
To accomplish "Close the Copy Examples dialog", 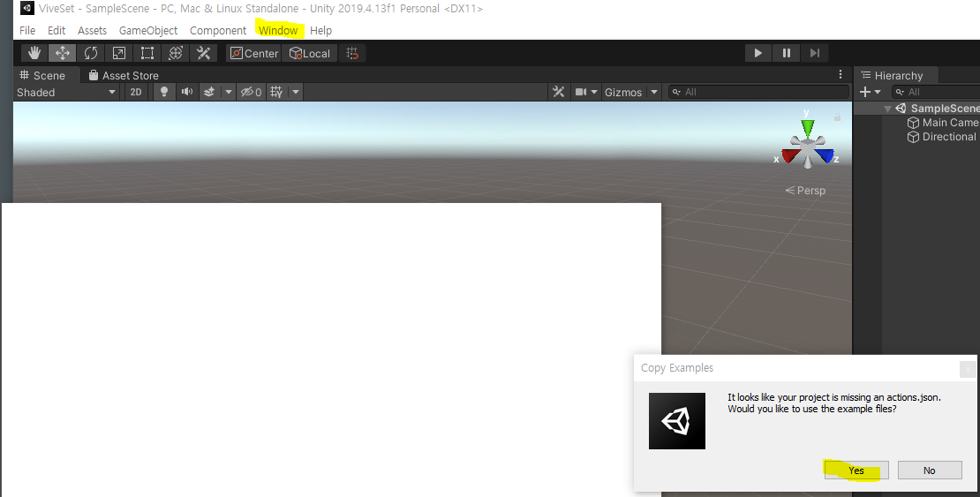I will click(968, 369).
